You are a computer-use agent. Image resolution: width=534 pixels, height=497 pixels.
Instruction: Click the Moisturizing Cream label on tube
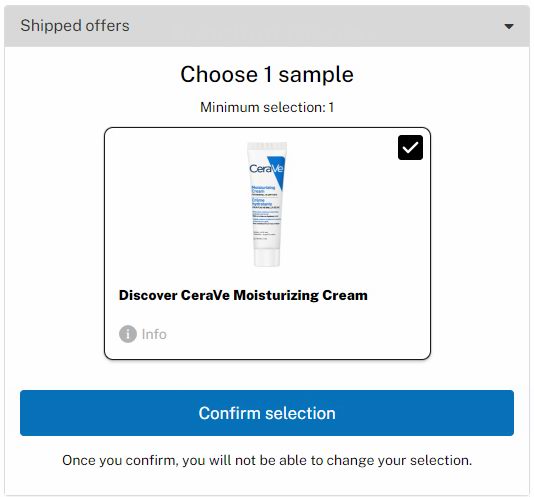click(263, 189)
